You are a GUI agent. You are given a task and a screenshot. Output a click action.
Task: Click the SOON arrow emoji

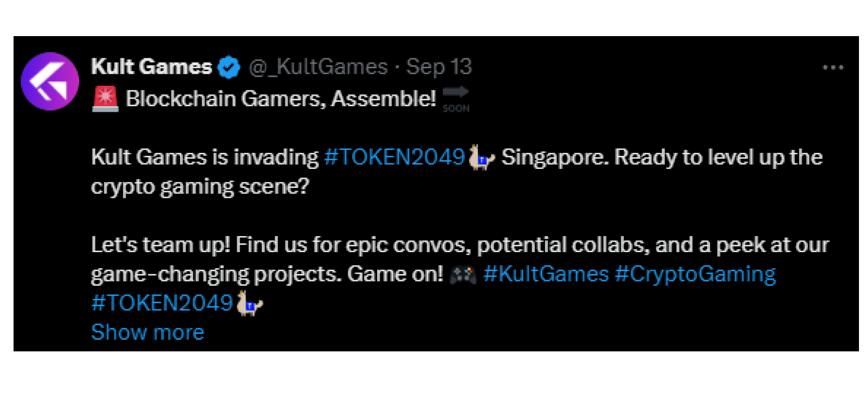pos(455,99)
